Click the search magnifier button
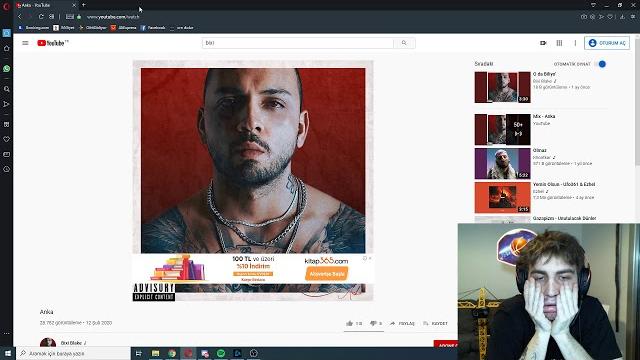640x360 pixels. click(x=404, y=43)
